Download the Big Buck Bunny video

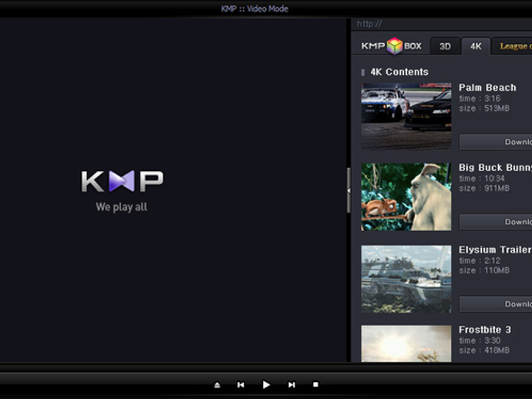pos(496,222)
